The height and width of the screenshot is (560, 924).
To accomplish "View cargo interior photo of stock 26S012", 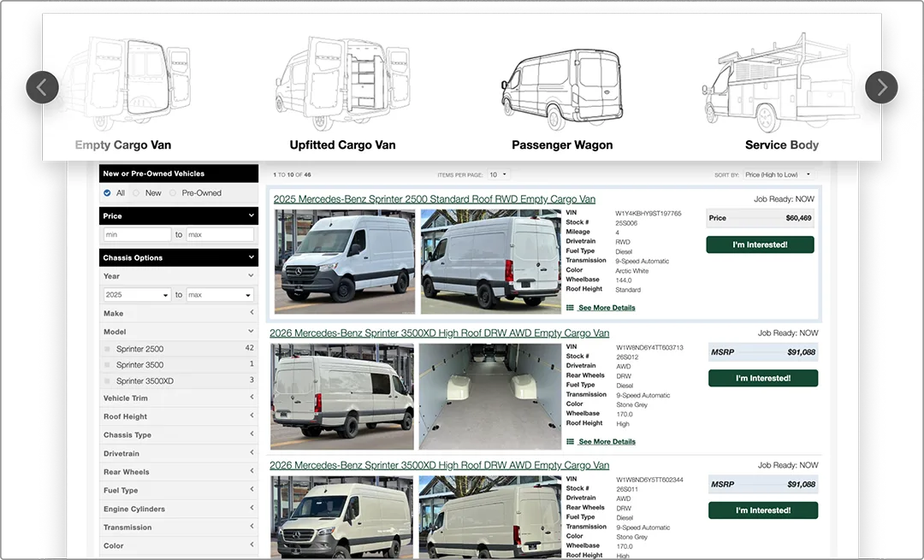I will coord(489,397).
